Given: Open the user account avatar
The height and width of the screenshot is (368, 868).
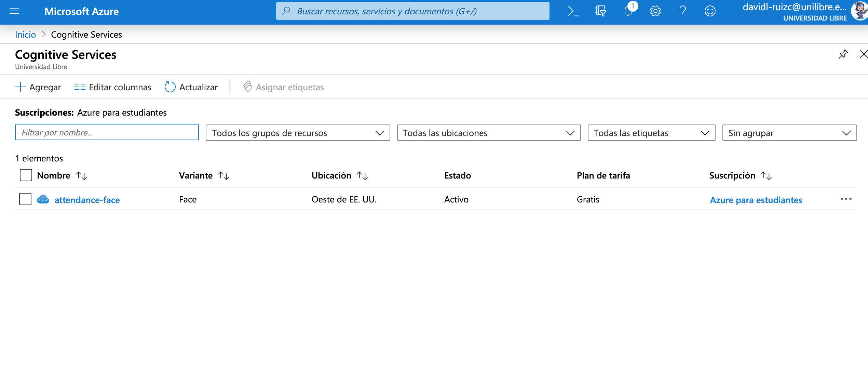Looking at the screenshot, I should point(860,11).
